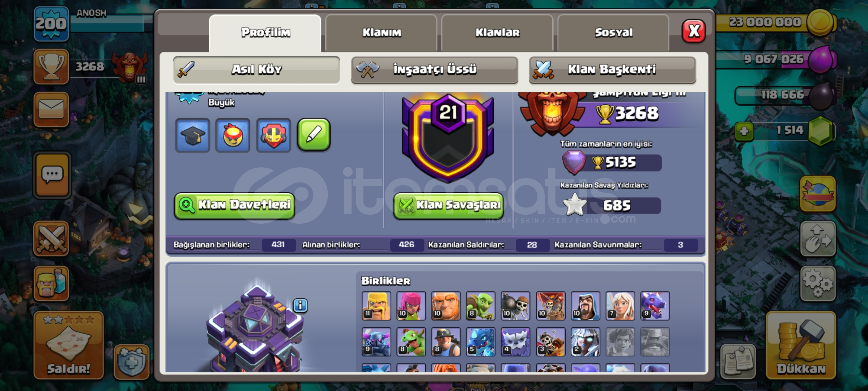The image size is (868, 391).
Task: Switch to the Sosyal tab
Action: [x=613, y=33]
